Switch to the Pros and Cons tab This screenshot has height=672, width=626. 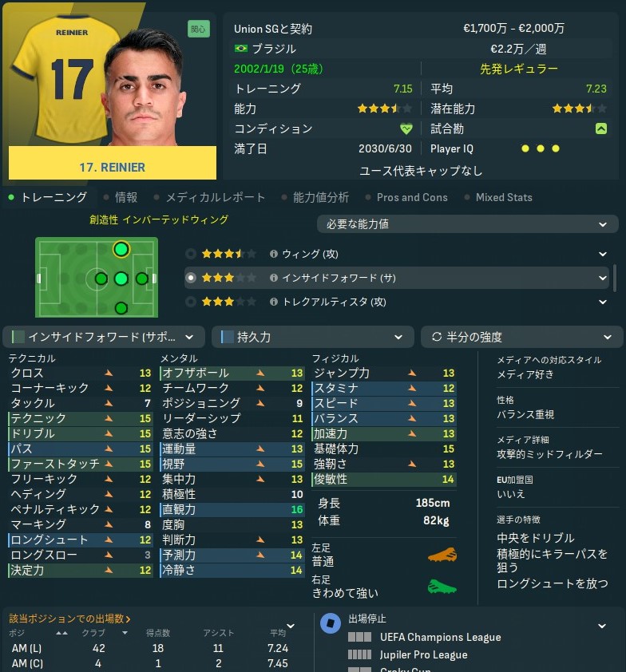pyautogui.click(x=412, y=198)
